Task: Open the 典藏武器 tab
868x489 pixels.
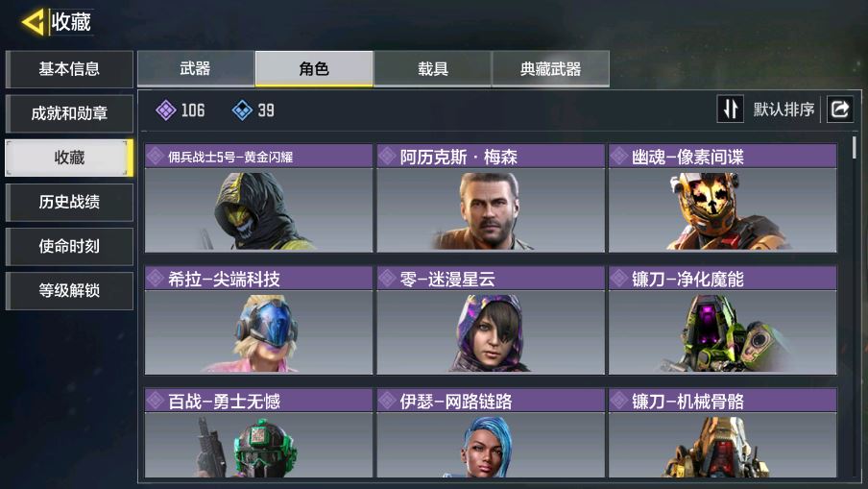Action: coord(551,68)
